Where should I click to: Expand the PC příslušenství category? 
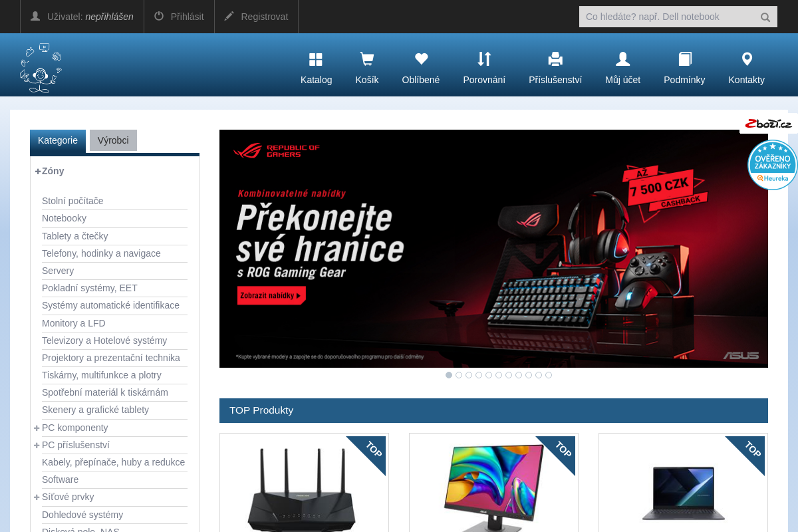37,445
